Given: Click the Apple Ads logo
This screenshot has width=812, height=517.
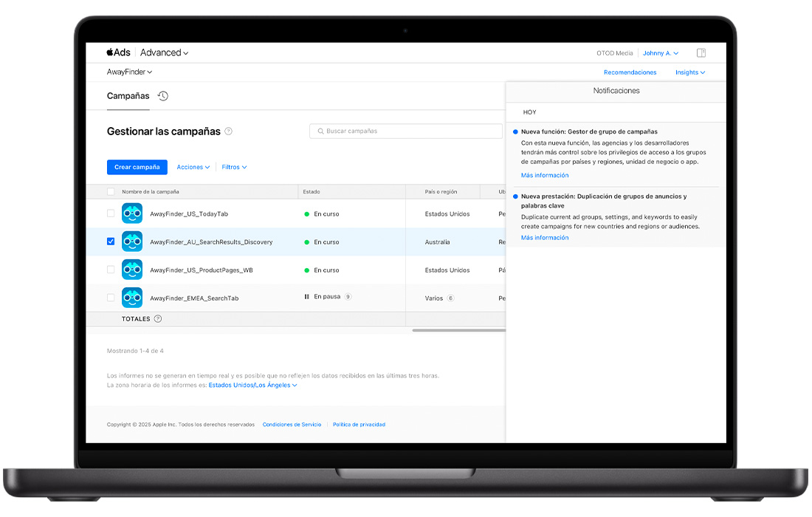Looking at the screenshot, I should (118, 52).
